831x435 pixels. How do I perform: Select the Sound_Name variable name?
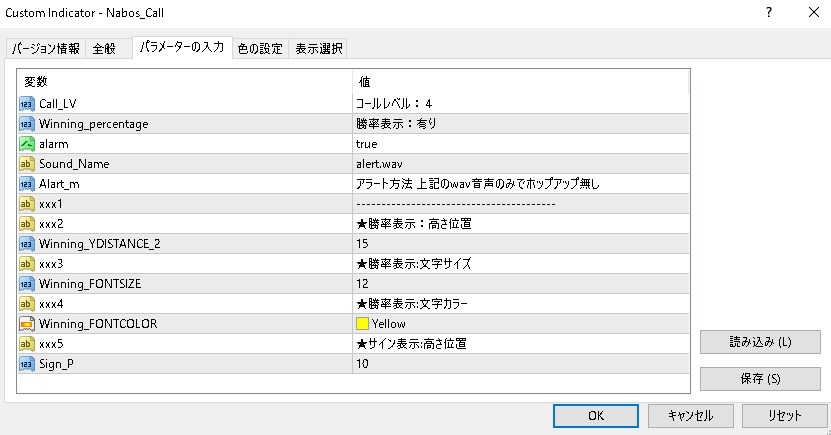click(x=74, y=164)
